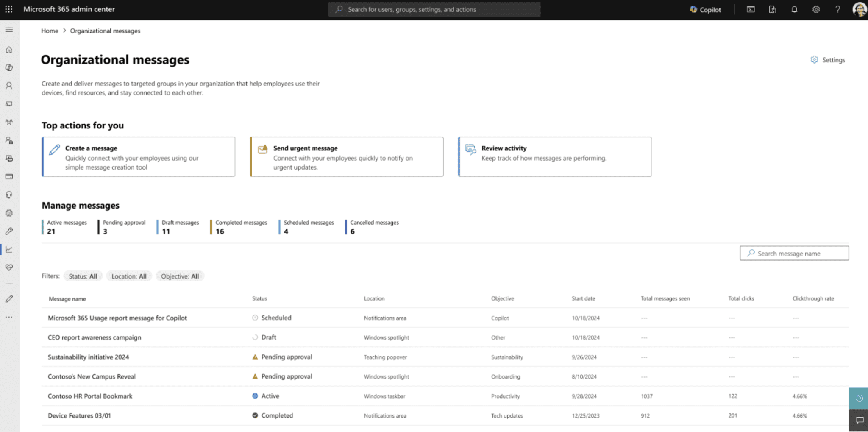Select the Draft messages tab
The width and height of the screenshot is (868, 432).
point(180,227)
